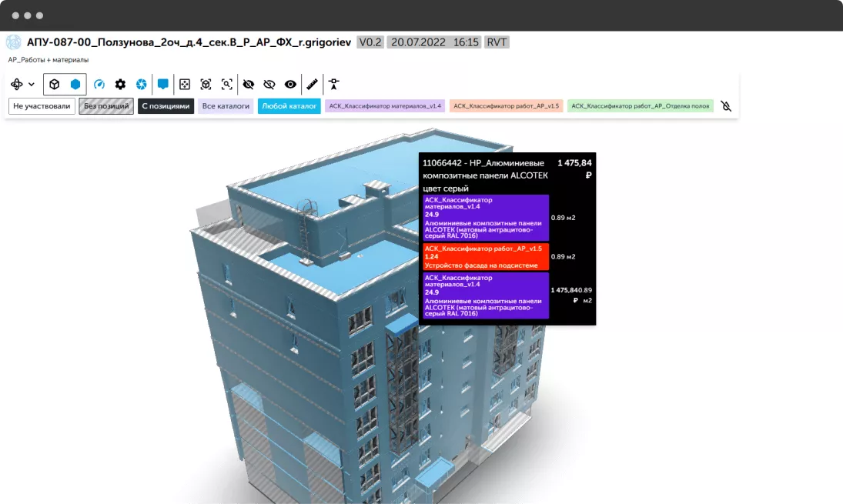843x504 pixels.
Task: Click the zoom-to-selection magnifier frame icon
Action: (x=227, y=85)
